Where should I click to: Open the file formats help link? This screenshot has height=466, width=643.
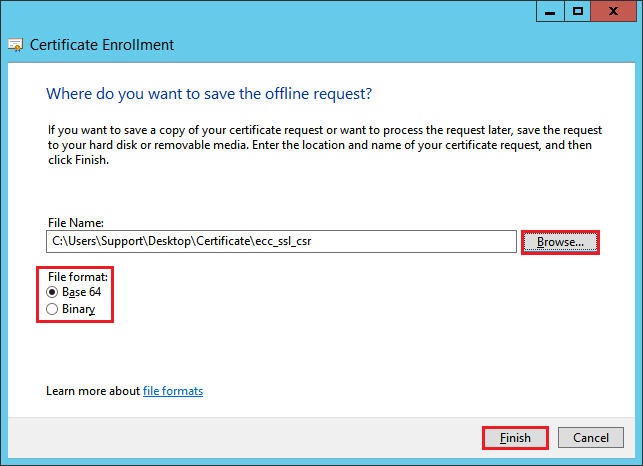pyautogui.click(x=173, y=391)
